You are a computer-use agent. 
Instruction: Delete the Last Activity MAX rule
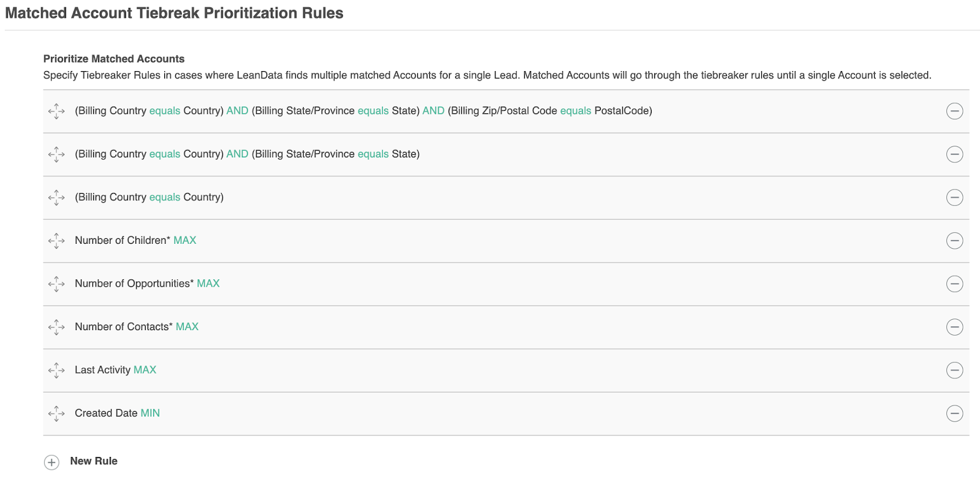(x=954, y=370)
